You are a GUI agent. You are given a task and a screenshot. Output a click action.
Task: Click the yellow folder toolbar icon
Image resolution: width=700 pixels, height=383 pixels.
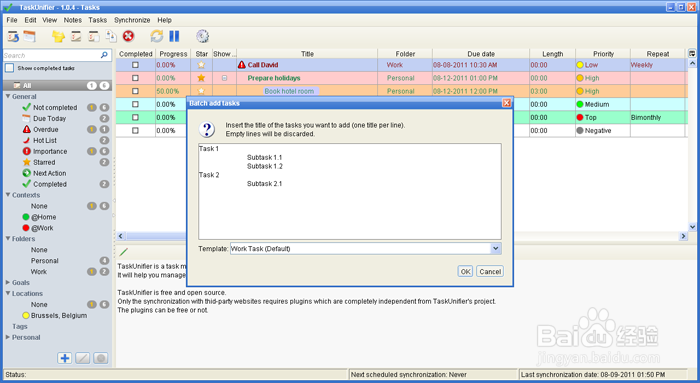point(58,36)
